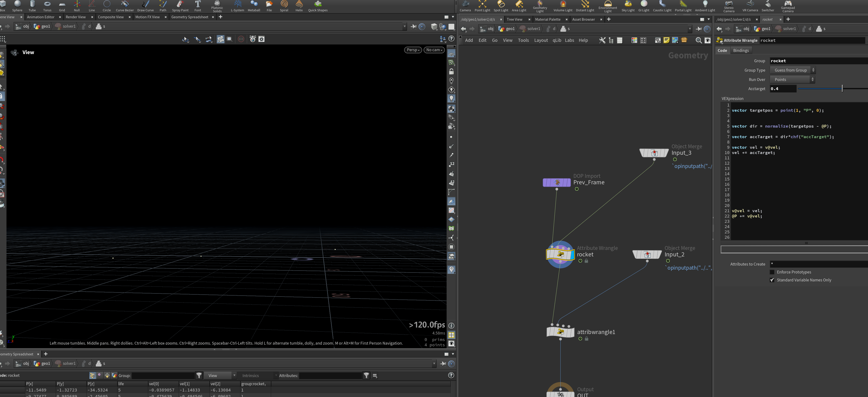
Task: Select the Object Merge Input_3 node
Action: tap(654, 153)
